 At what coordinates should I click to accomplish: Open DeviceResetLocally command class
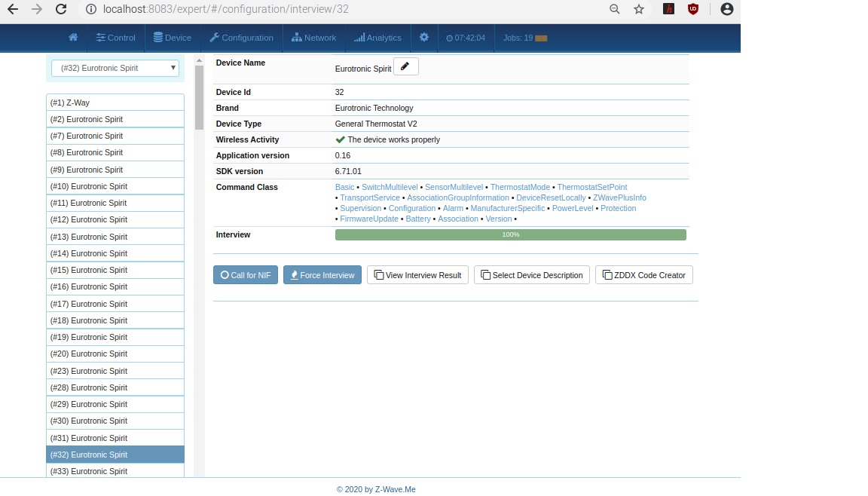(552, 197)
